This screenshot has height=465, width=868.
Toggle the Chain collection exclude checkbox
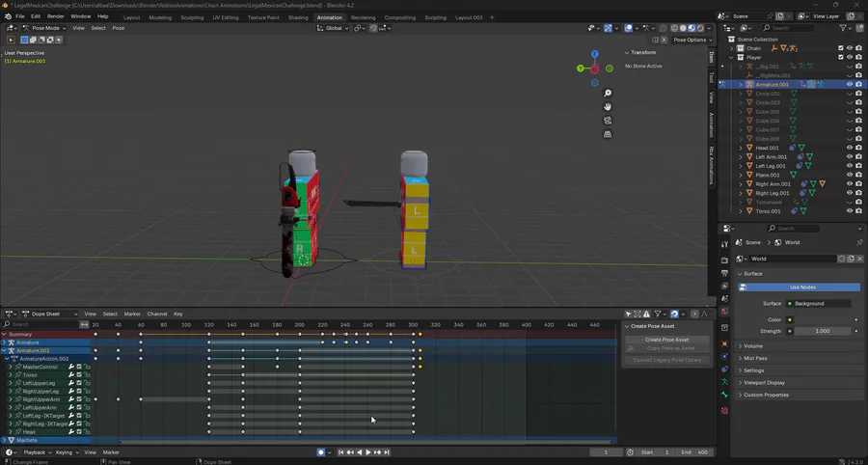coord(841,48)
